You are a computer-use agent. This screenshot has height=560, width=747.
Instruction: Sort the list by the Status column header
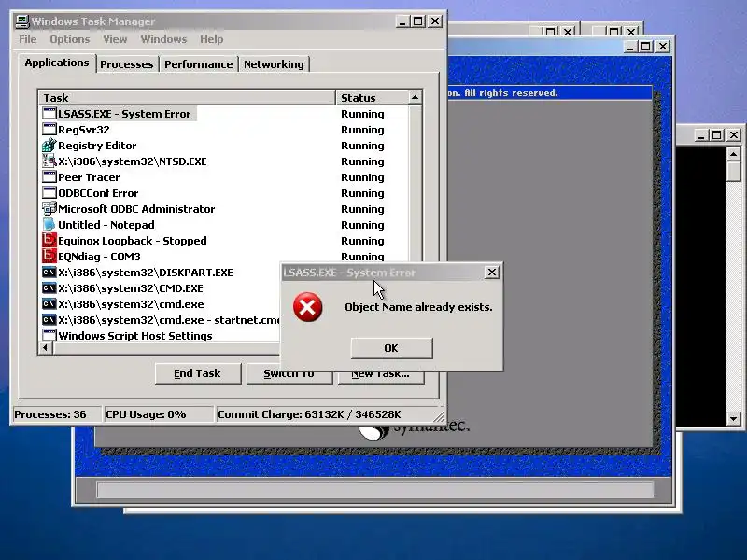372,98
